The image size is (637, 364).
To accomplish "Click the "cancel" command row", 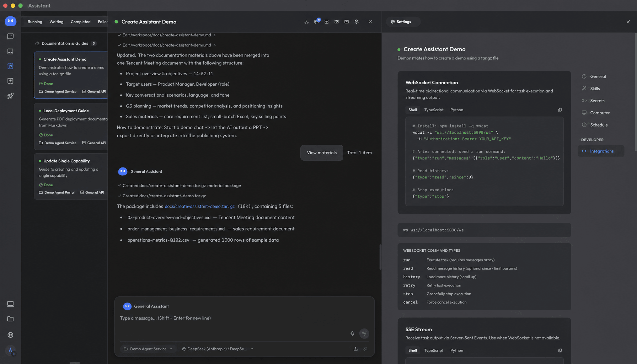I will coord(484,303).
